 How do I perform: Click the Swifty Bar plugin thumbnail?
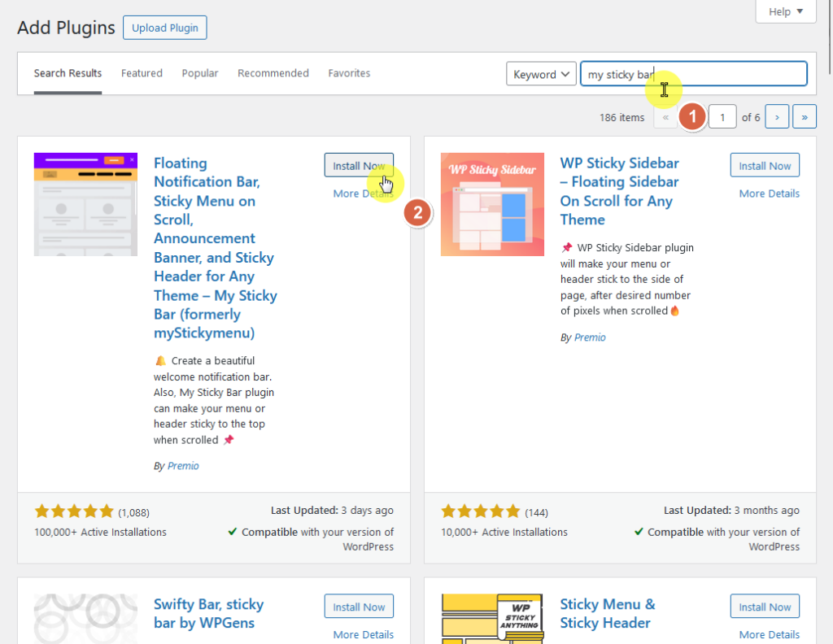pyautogui.click(x=85, y=619)
